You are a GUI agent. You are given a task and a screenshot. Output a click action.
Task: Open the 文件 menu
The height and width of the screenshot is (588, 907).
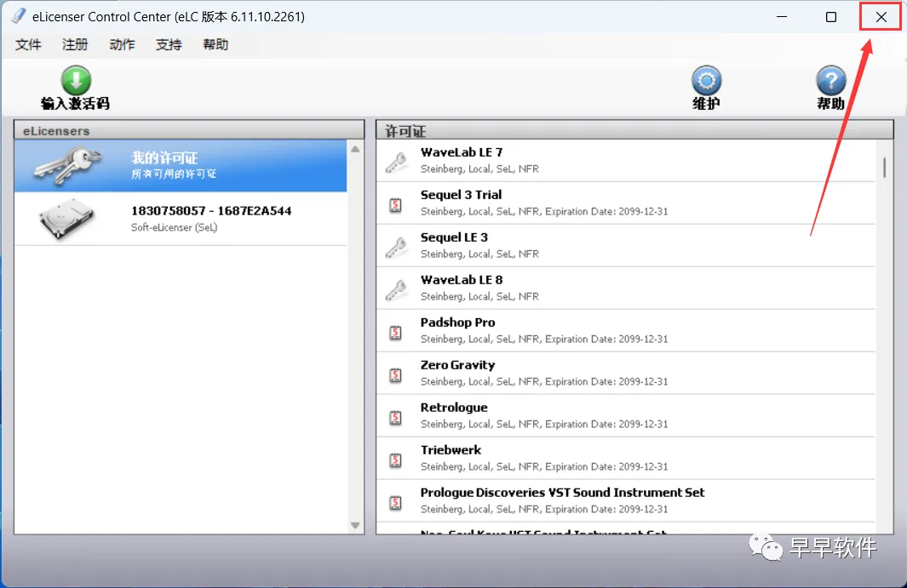28,44
